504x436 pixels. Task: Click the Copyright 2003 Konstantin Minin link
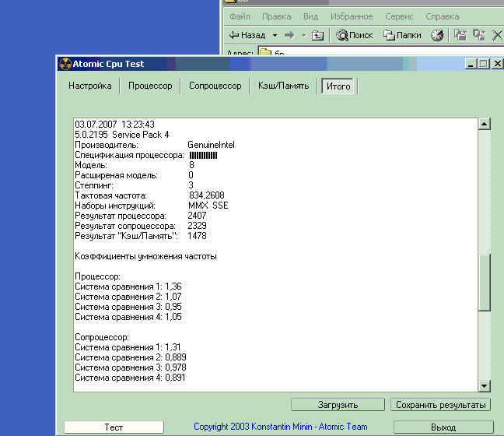(280, 427)
